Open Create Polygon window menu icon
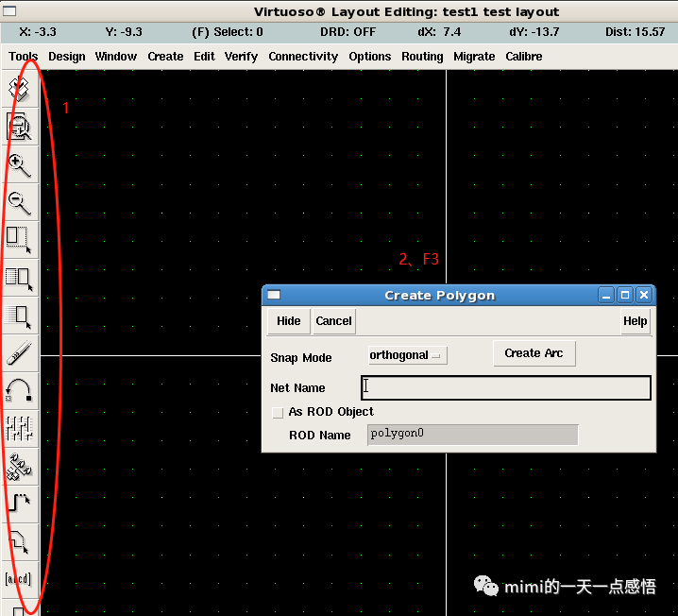 tap(274, 295)
